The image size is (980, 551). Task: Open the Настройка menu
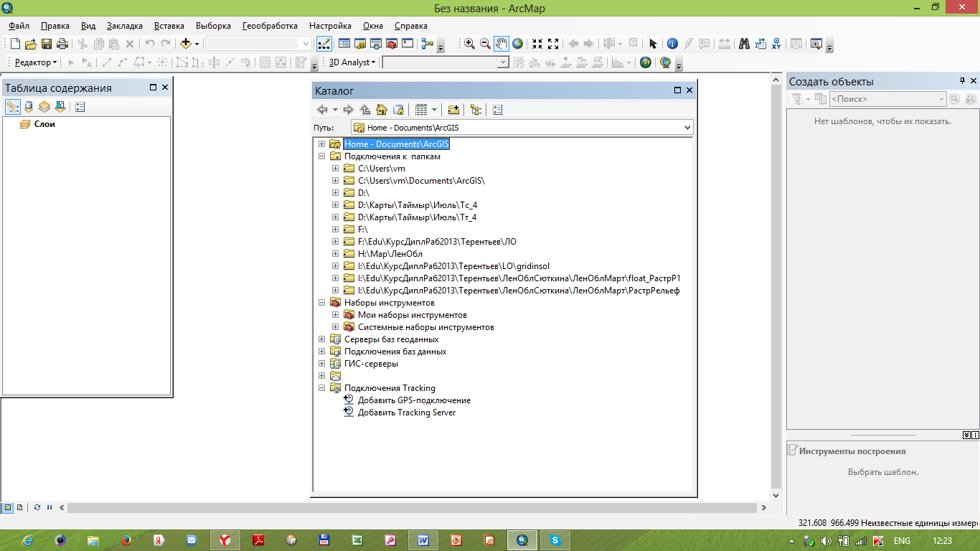click(330, 26)
